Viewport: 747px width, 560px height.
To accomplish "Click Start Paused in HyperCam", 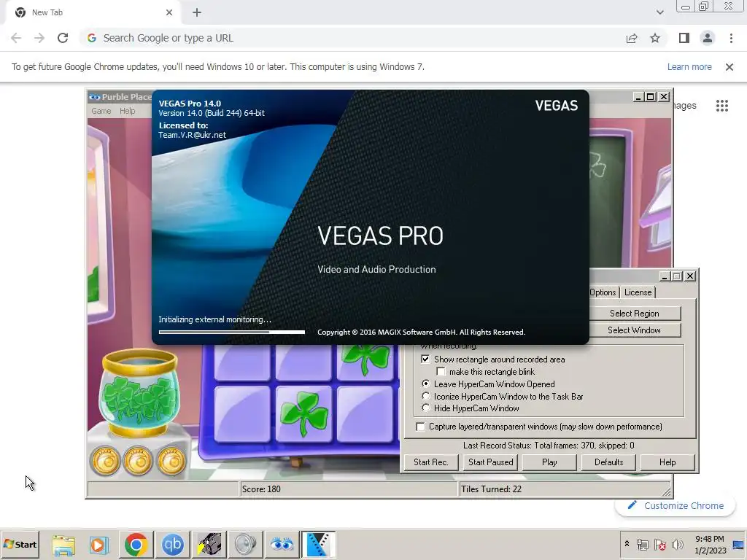I will 490,462.
